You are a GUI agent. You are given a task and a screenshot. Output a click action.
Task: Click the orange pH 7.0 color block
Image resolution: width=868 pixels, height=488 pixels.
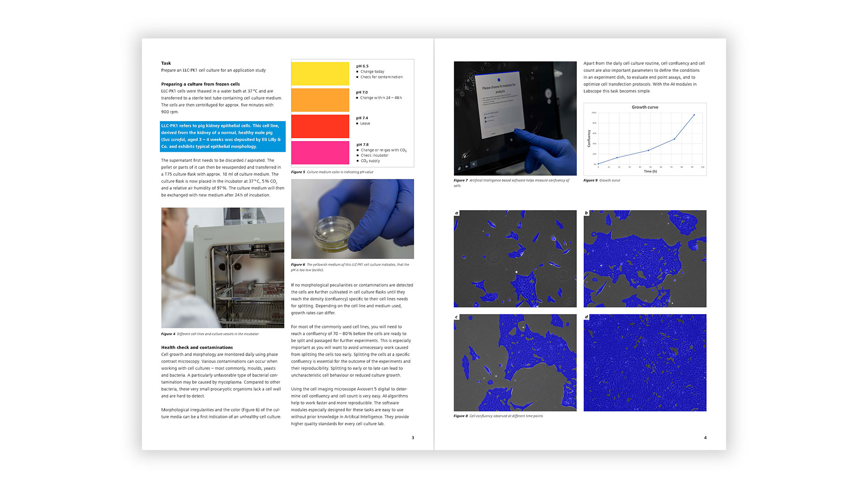[x=320, y=100]
